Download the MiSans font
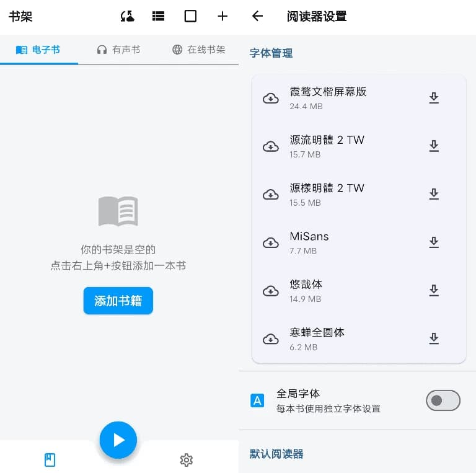The height and width of the screenshot is (473, 476). 434,242
